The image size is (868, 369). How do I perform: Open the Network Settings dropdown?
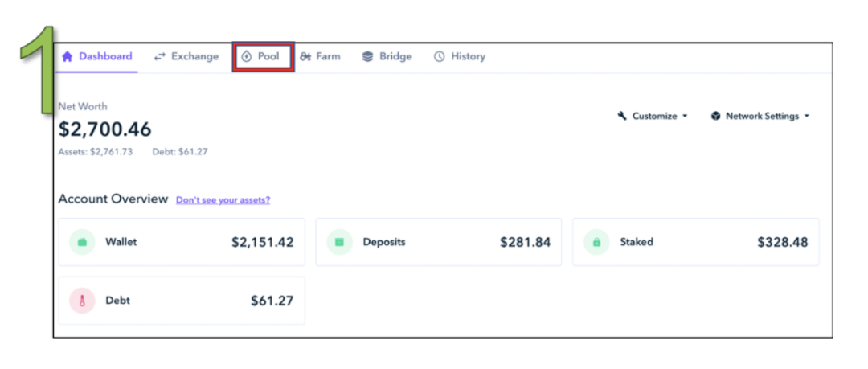click(760, 116)
